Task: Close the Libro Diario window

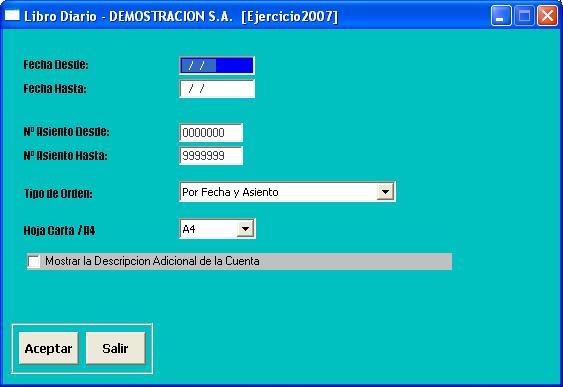Action: pos(547,16)
